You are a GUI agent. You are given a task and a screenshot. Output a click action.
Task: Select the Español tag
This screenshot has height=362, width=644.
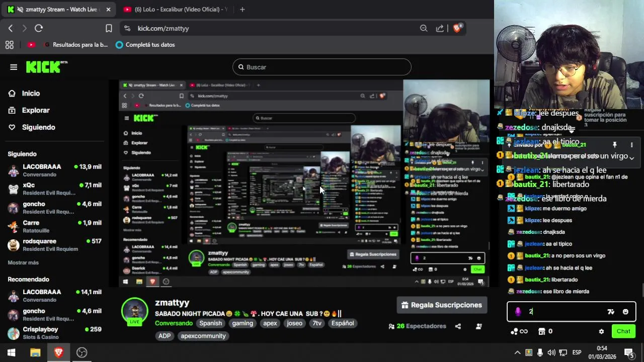(x=343, y=323)
